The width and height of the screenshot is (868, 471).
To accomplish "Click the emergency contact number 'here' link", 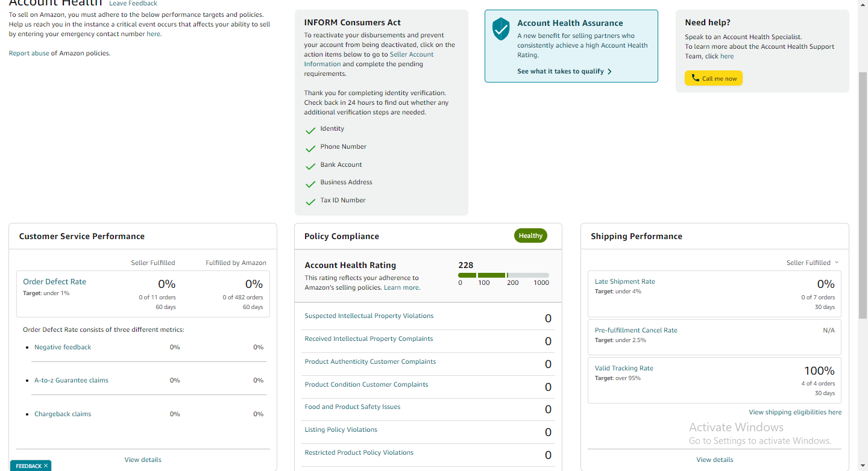I will pyautogui.click(x=154, y=34).
